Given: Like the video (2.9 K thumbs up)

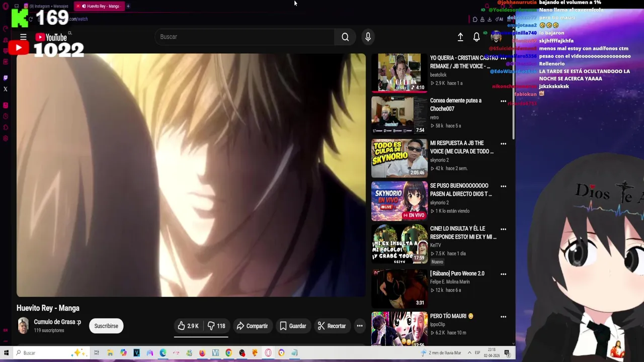Looking at the screenshot, I should (188, 326).
